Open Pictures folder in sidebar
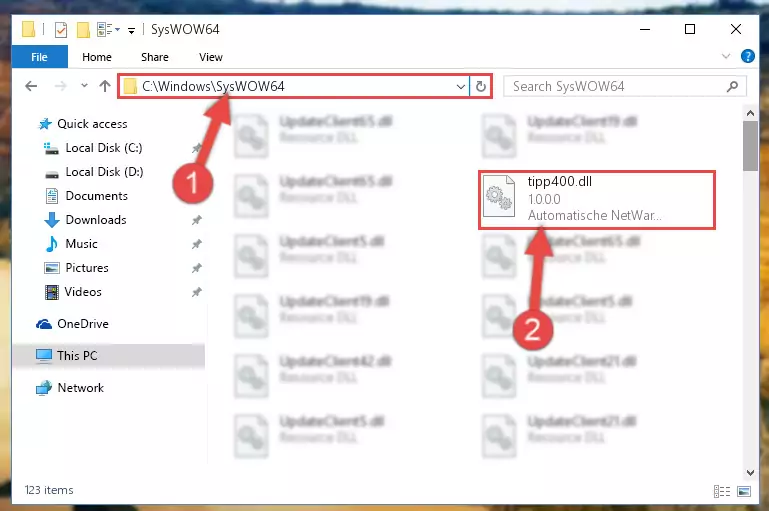Screen dimensions: 769x511 (x=87, y=268)
